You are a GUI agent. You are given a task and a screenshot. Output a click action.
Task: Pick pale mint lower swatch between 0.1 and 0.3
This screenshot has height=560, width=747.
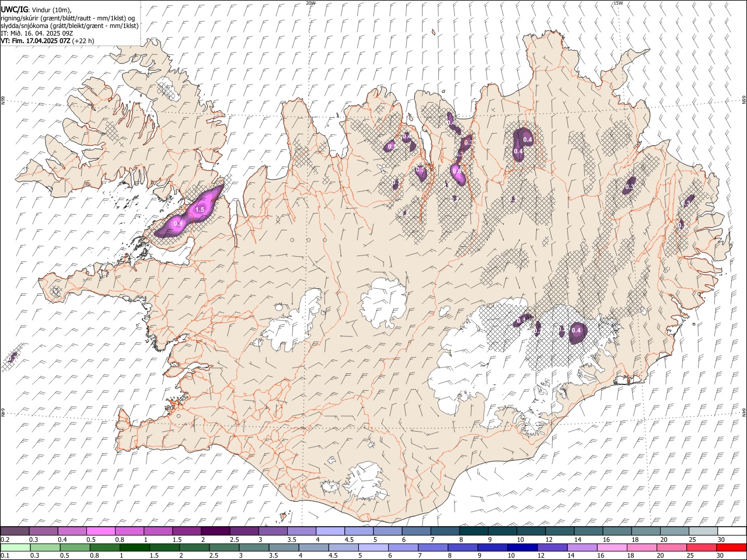tap(15, 547)
